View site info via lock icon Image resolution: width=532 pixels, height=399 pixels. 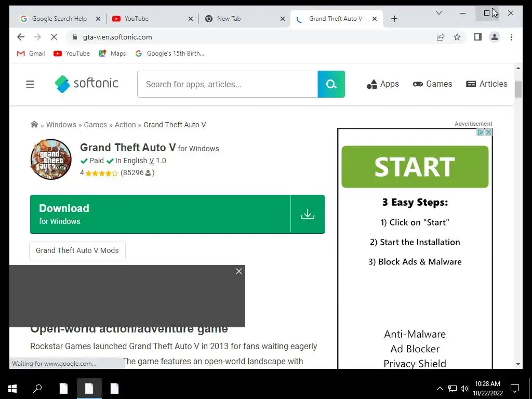point(75,37)
